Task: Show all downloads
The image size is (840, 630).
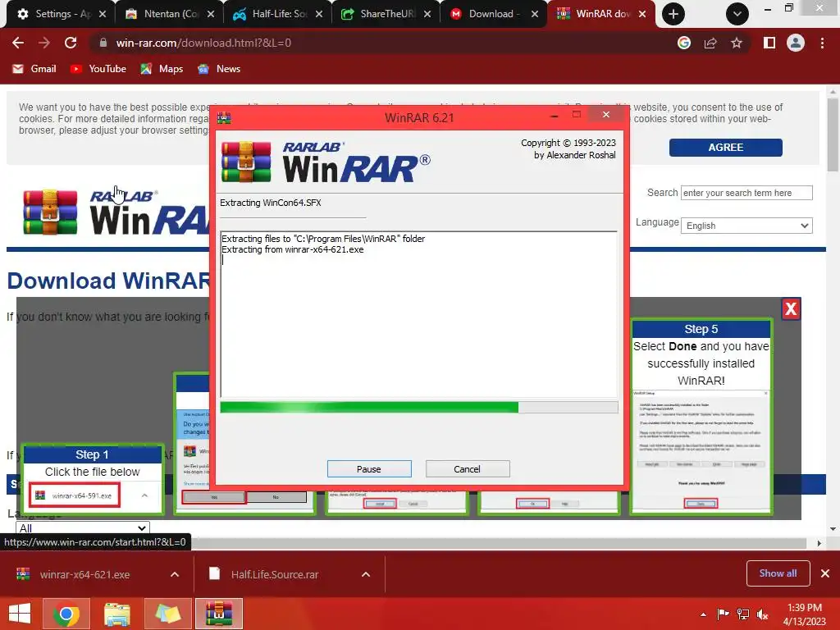Action: point(778,573)
